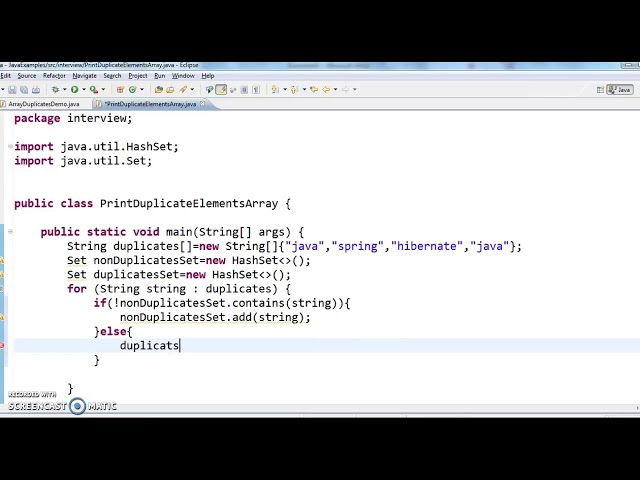The width and height of the screenshot is (640, 480).
Task: Collapse the import statements fold
Action: click(x=10, y=146)
